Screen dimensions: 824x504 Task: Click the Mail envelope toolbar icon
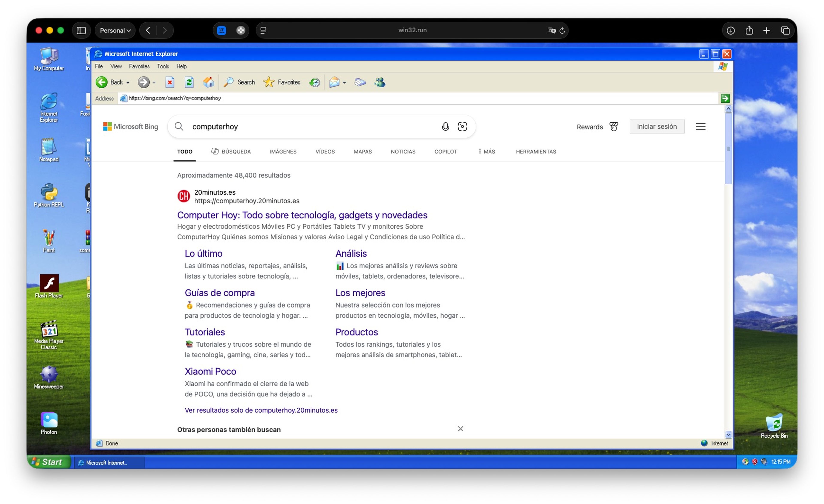pos(334,82)
